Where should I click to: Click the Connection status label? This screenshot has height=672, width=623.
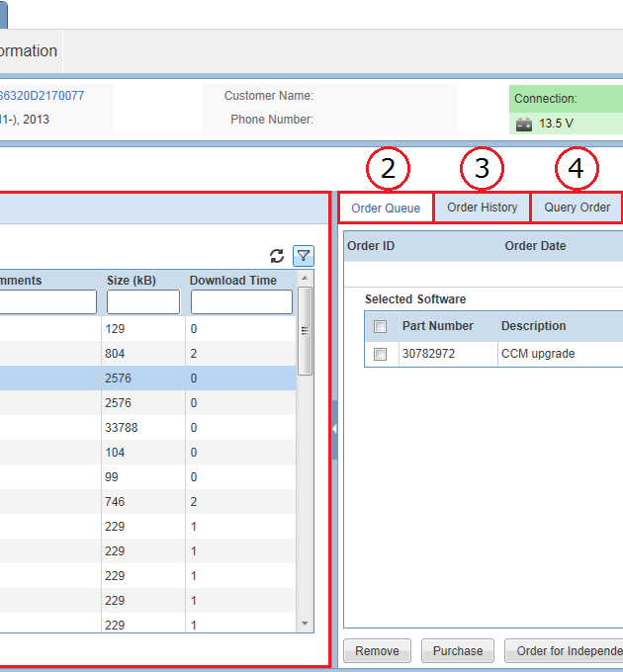546,99
